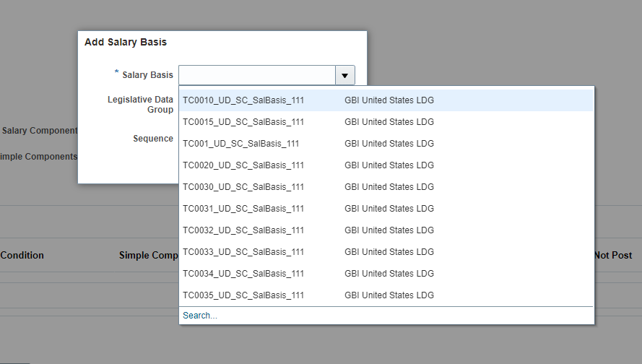Select TC0031_UD_SC_SalBasis_111 row
The height and width of the screenshot is (364, 642).
click(x=243, y=209)
